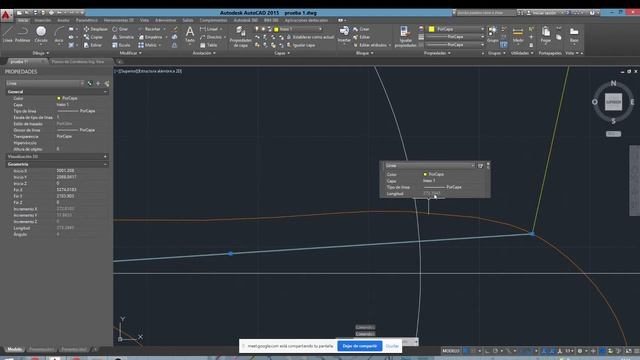640x360 pixels.
Task: Open the lineweight PorCapa dropdown in ribbon
Action: 455,37
